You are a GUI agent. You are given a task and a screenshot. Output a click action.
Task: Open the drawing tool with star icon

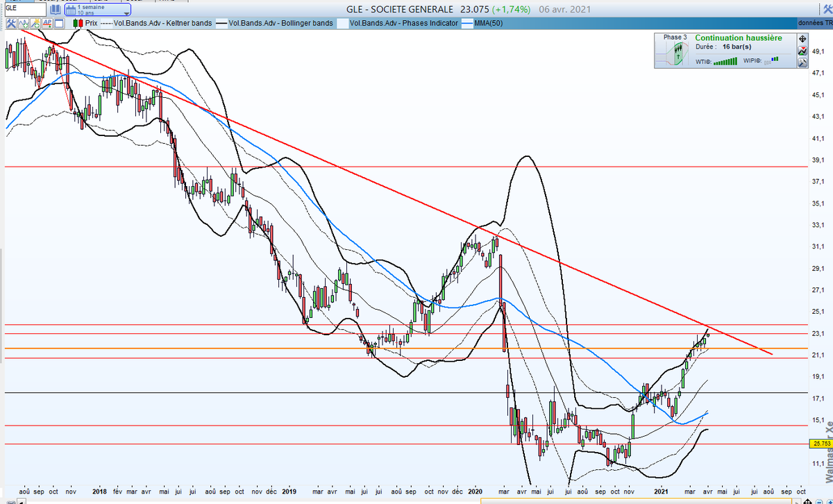34,23
